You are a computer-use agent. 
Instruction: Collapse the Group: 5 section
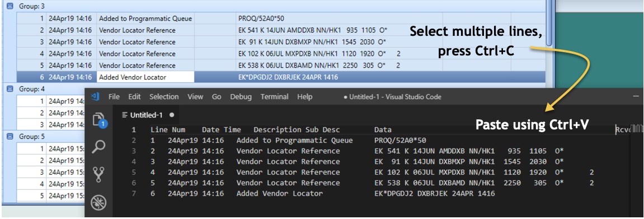pos(10,137)
